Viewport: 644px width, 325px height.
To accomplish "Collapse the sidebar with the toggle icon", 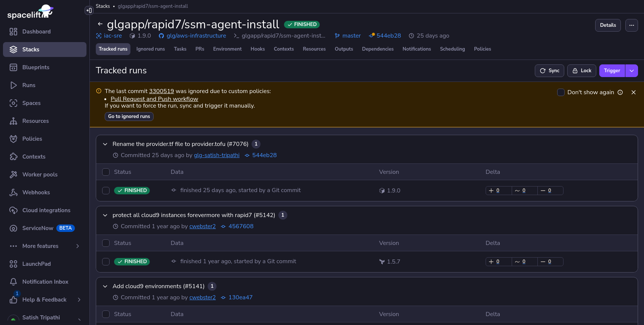I will pyautogui.click(x=89, y=10).
